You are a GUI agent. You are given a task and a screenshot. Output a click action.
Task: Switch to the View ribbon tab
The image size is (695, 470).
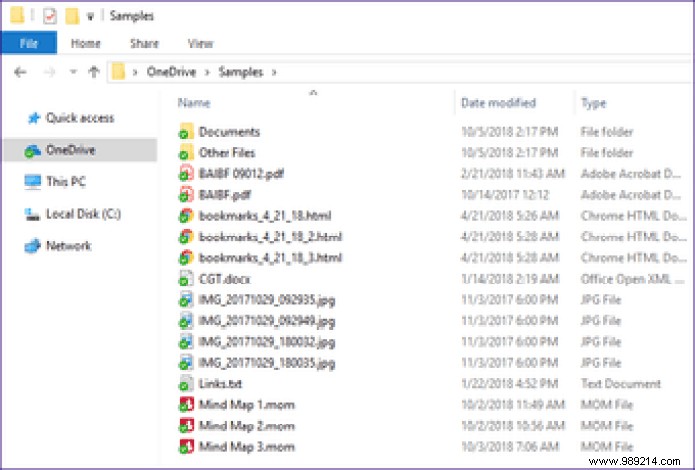pos(200,43)
